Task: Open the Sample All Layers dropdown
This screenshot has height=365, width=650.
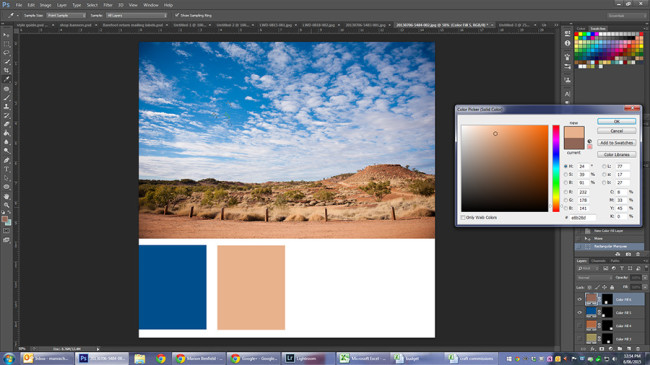Action: click(136, 15)
